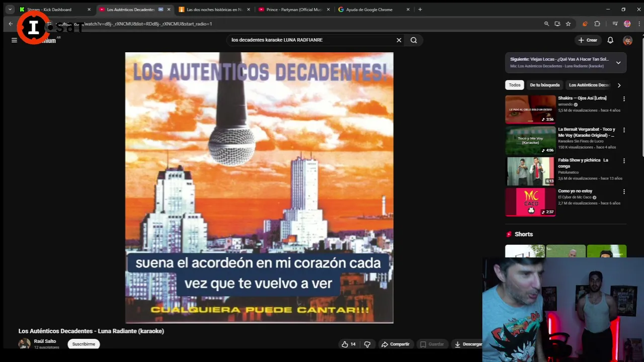This screenshot has height=362, width=644.
Task: Open the Chrome profile avatar
Action: tap(627, 24)
